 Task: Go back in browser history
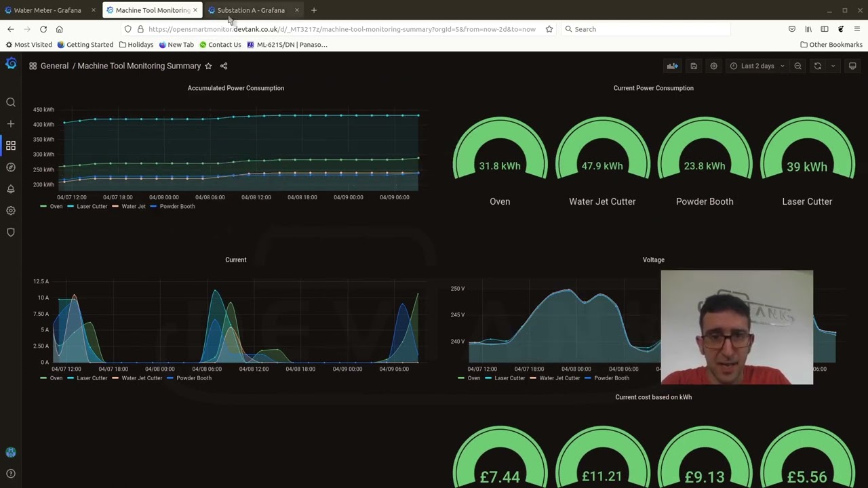[11, 29]
